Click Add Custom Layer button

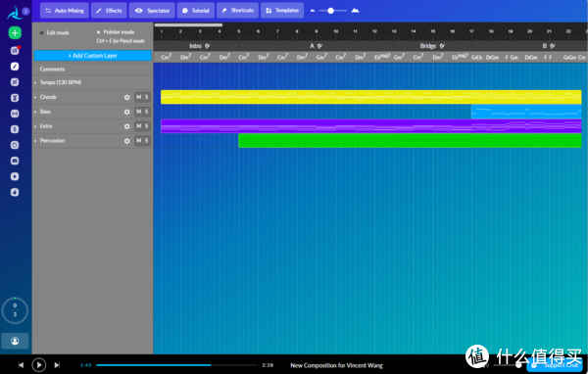(x=93, y=56)
